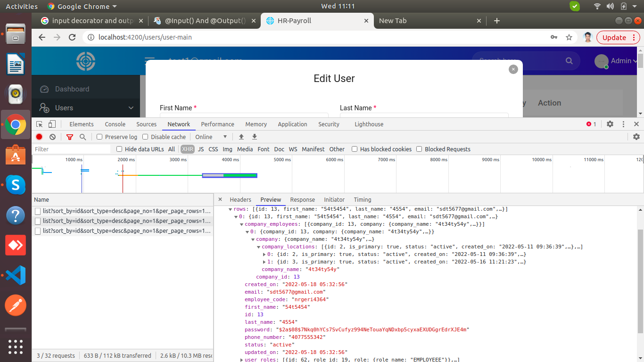The height and width of the screenshot is (362, 644).
Task: Open the network search magnifier
Action: [83, 137]
